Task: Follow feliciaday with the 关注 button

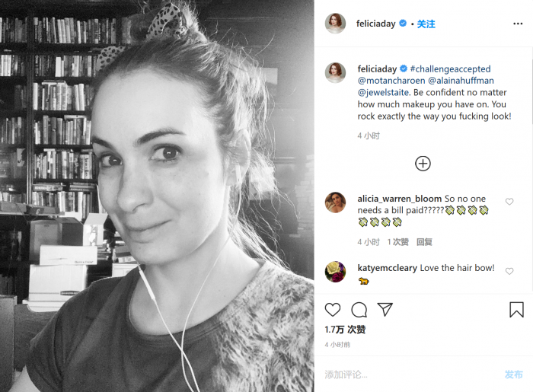Action: pos(426,24)
